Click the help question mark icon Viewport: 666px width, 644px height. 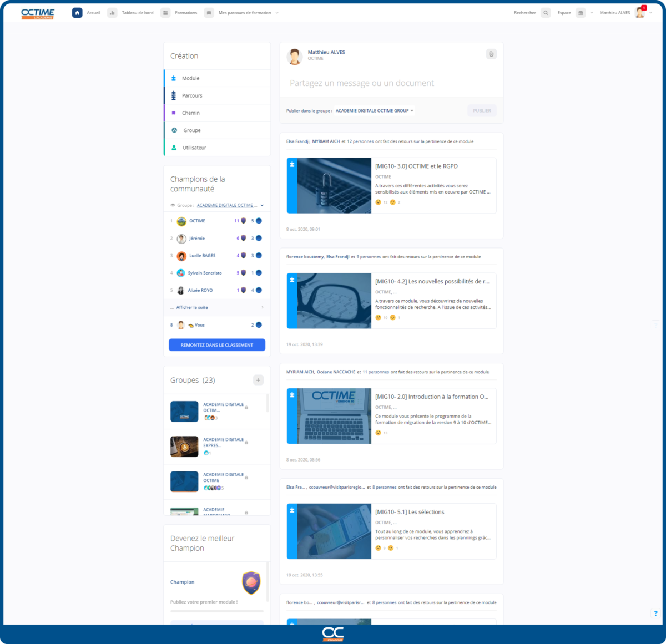[655, 613]
